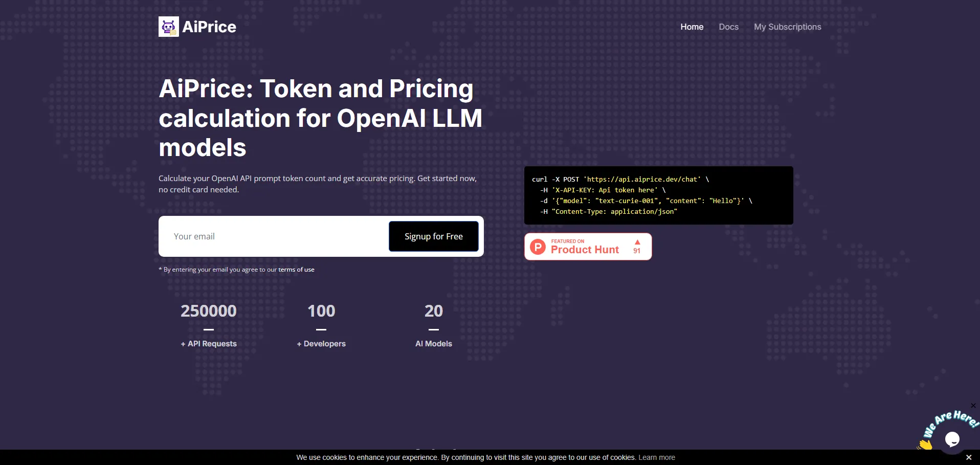The height and width of the screenshot is (465, 980).
Task: Open My Subscriptions in the navbar
Action: point(787,27)
